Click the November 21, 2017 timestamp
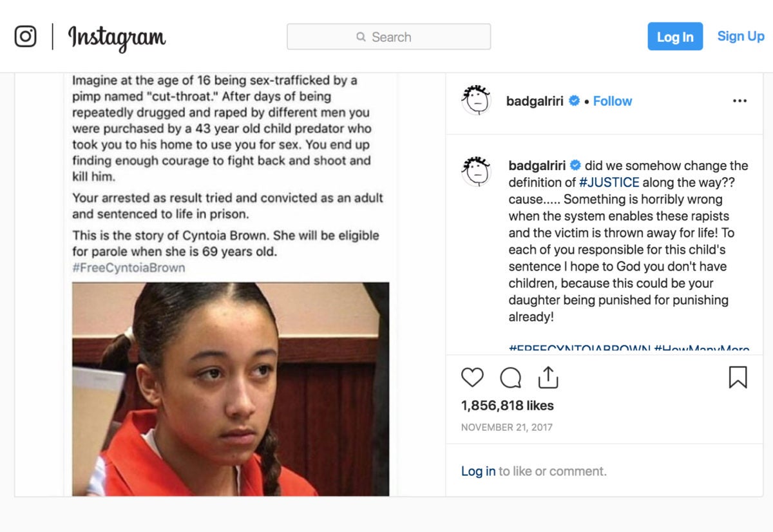Screen dimensions: 773x532 pyautogui.click(x=506, y=427)
